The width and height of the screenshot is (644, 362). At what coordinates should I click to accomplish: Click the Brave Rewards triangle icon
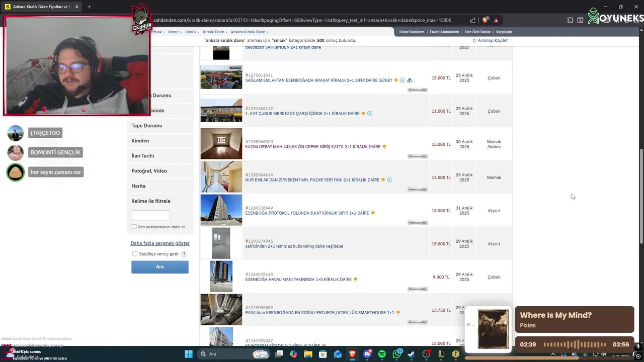coord(496,20)
